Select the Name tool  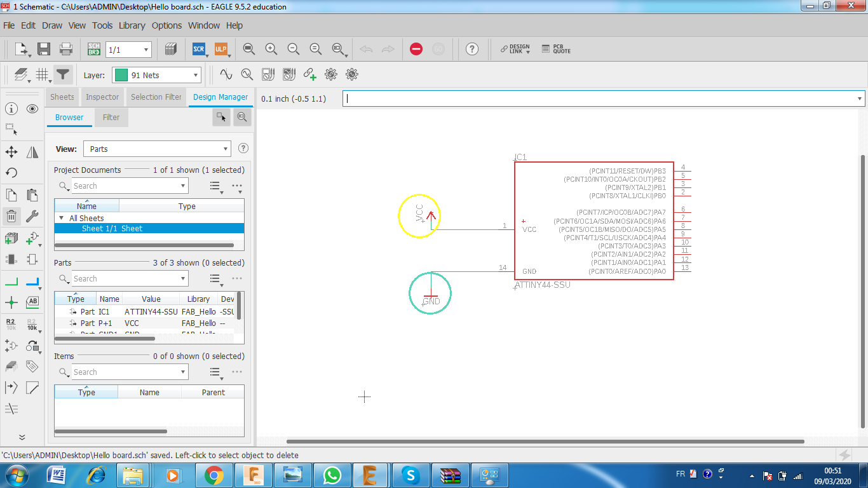click(11, 324)
